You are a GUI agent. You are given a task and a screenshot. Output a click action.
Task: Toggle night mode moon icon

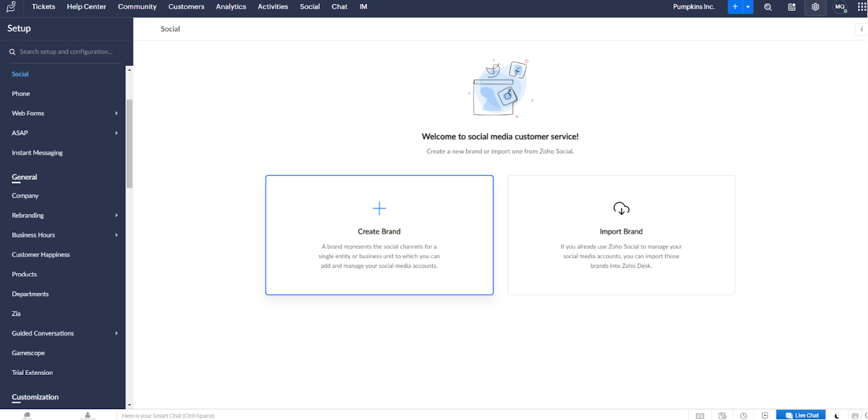[837, 416]
